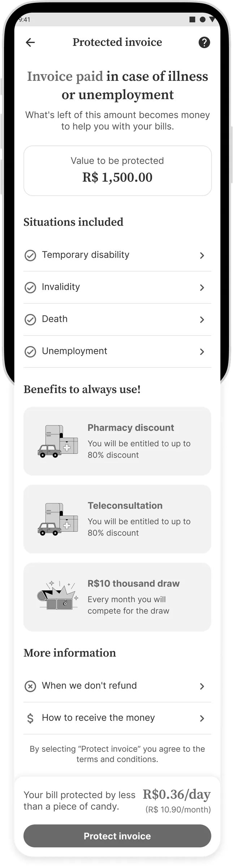Open the terms and conditions text link
The width and height of the screenshot is (233, 868).
(x=117, y=759)
